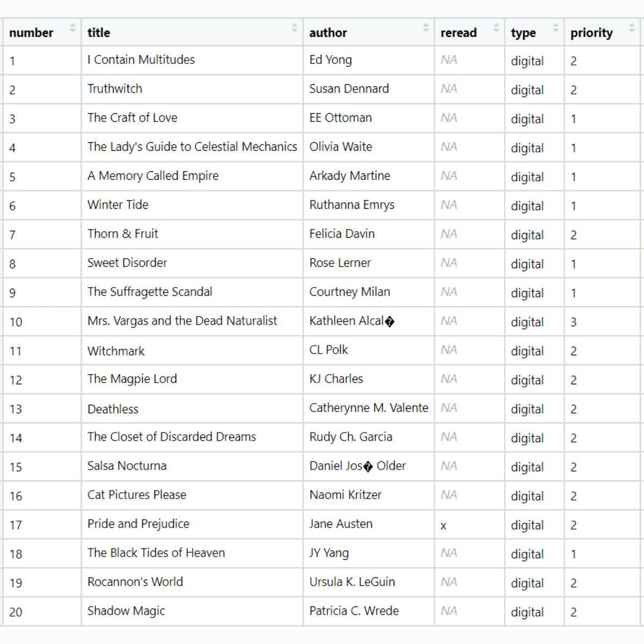Click sort arrows in the type column header

(x=555, y=28)
